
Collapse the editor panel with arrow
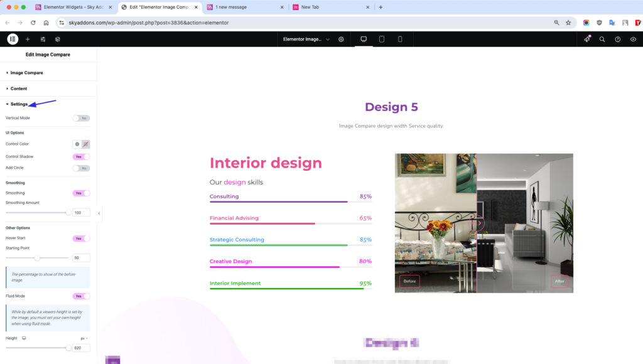[x=99, y=213]
